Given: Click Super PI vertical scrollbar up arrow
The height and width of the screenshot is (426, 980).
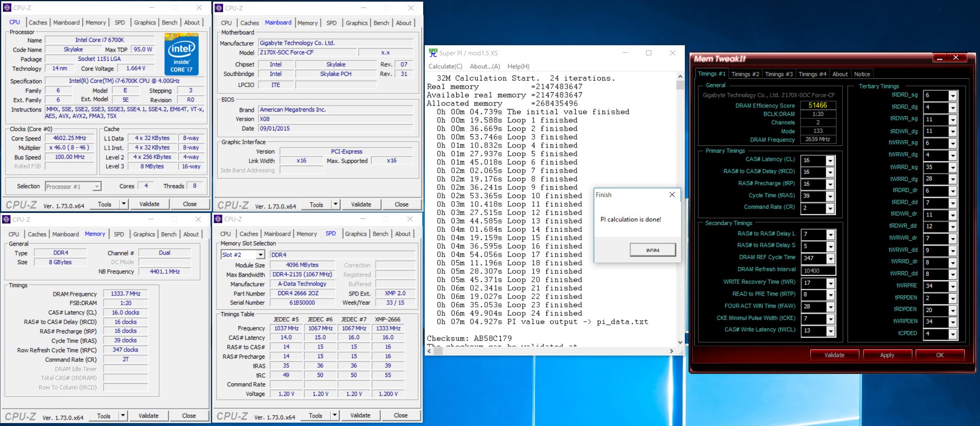Looking at the screenshot, I should [x=680, y=77].
